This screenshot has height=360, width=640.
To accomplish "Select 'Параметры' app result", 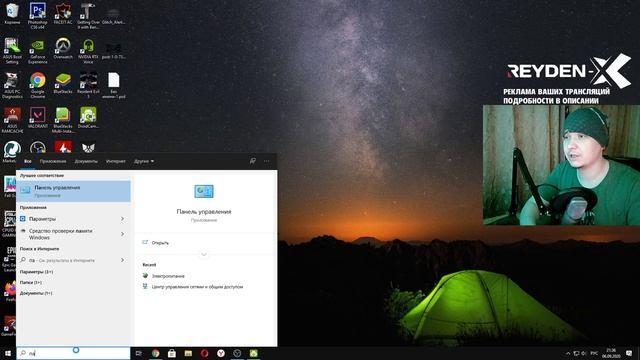I will (67, 219).
